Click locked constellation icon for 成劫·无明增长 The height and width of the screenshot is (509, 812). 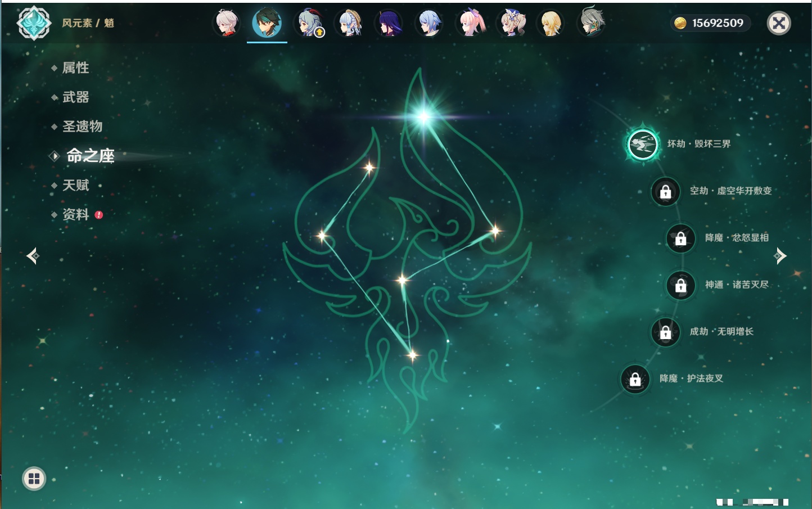tap(665, 332)
